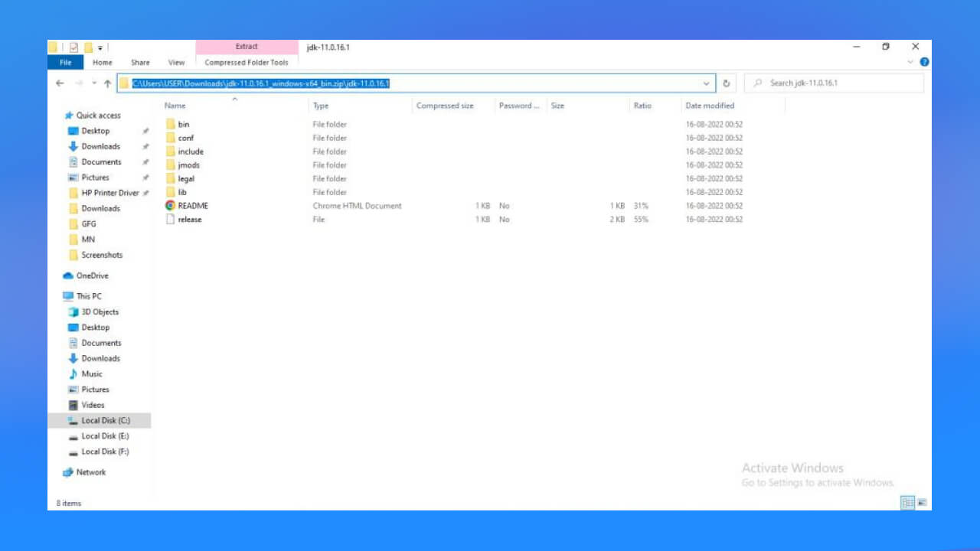
Task: Click the Network icon in sidebar
Action: [x=68, y=472]
